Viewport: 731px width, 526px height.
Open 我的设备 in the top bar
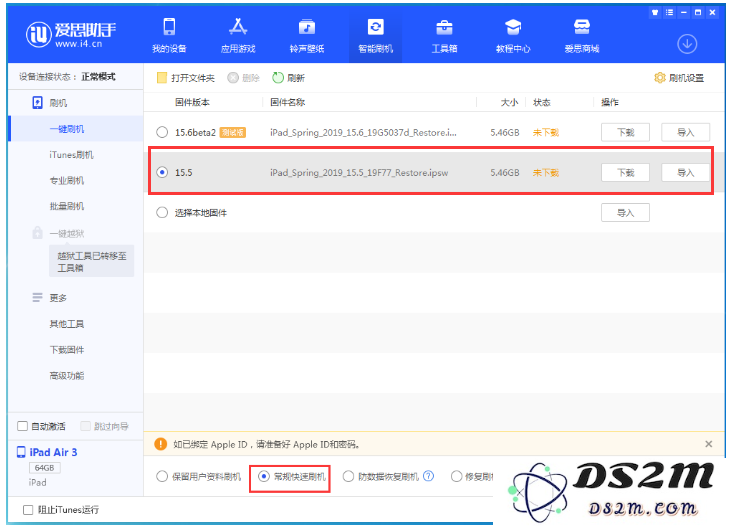pos(169,35)
